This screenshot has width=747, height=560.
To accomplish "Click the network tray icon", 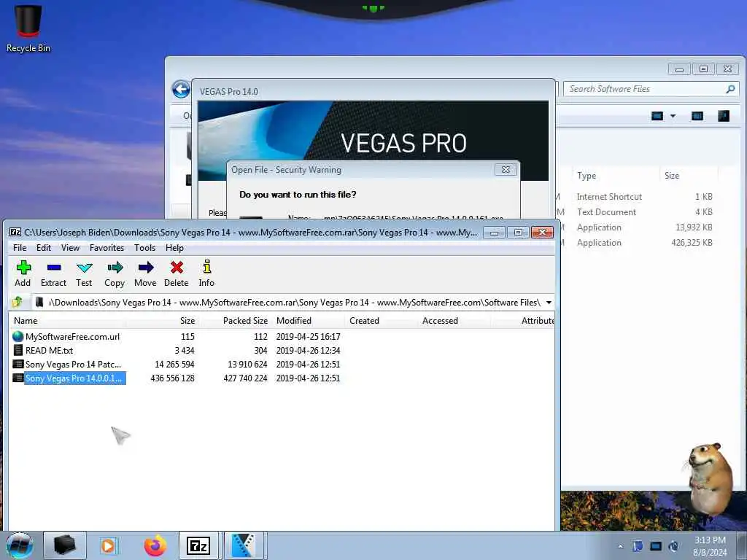I will pyautogui.click(x=656, y=546).
